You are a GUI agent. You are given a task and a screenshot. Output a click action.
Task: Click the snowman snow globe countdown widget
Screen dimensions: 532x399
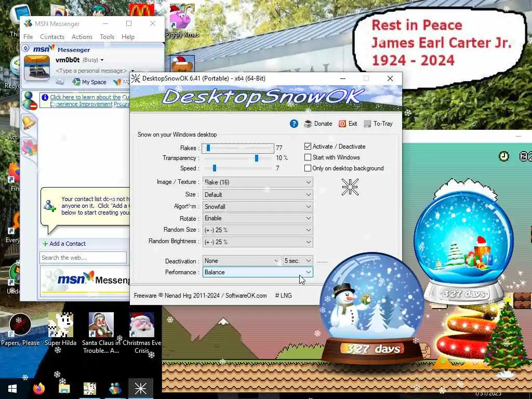373,309
